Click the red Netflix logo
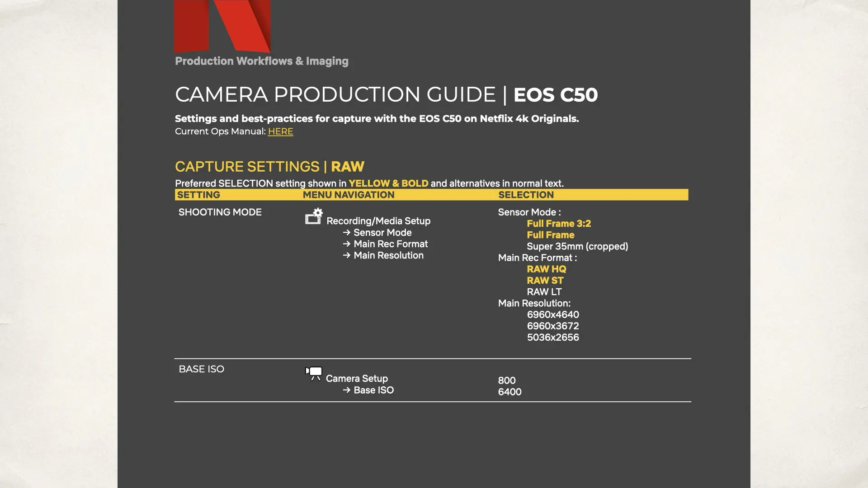Screen dimensions: 868x488 click(x=222, y=26)
